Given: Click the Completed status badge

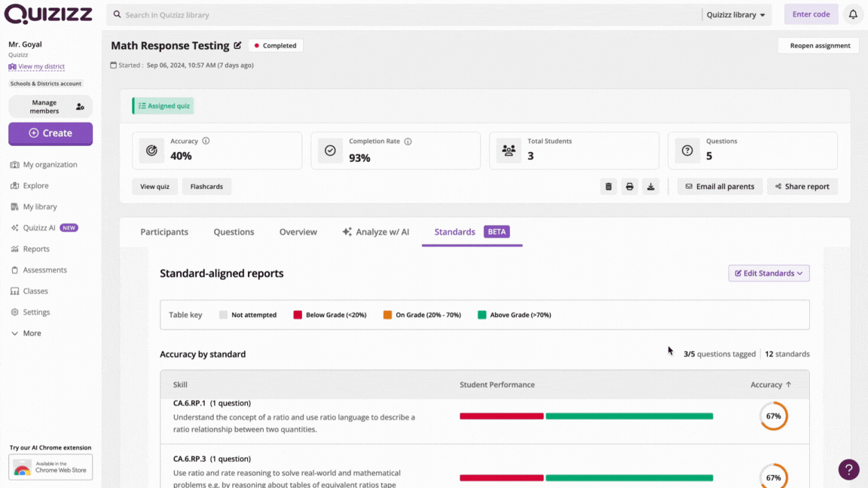Looking at the screenshot, I should (x=276, y=45).
